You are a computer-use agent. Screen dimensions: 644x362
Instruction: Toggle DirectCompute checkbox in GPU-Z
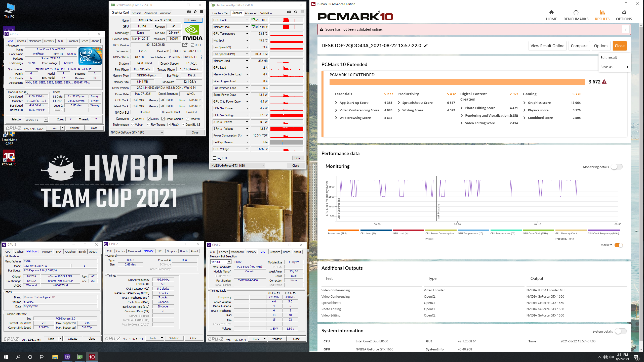[x=163, y=119]
